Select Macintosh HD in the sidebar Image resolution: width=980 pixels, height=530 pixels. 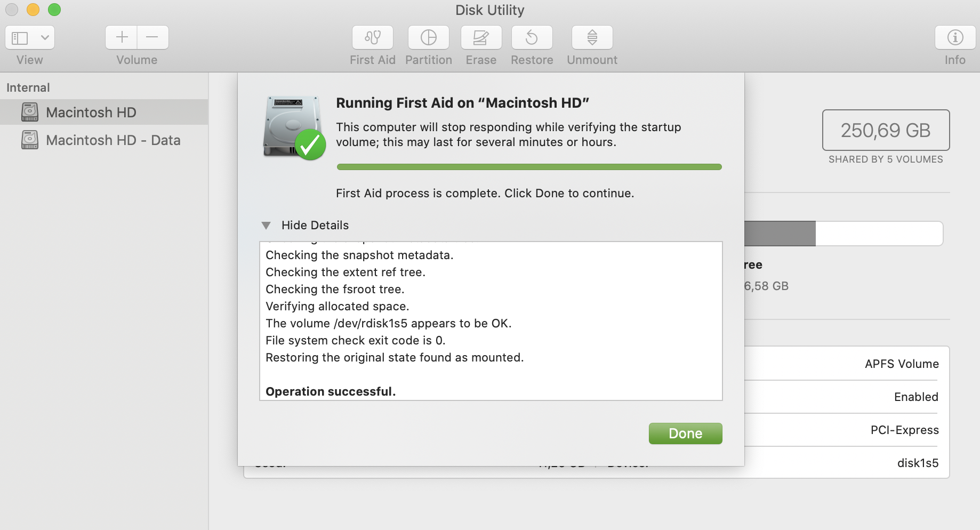(x=104, y=112)
